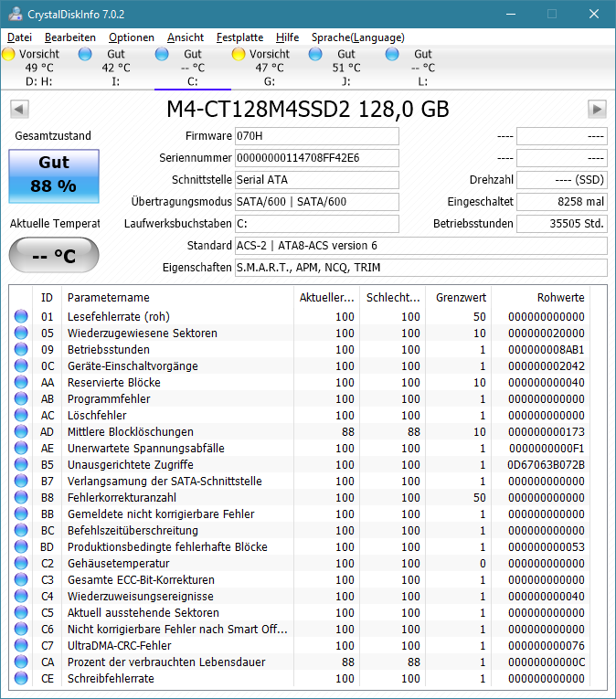Image resolution: width=616 pixels, height=699 pixels.
Task: Click status icon for Mittlere Blocklöschungen
Action: (21, 431)
